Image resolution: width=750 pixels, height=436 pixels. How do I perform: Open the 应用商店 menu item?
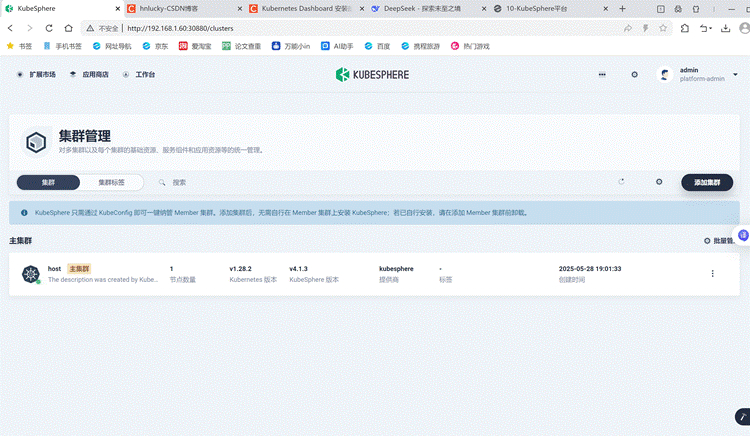[x=89, y=75]
